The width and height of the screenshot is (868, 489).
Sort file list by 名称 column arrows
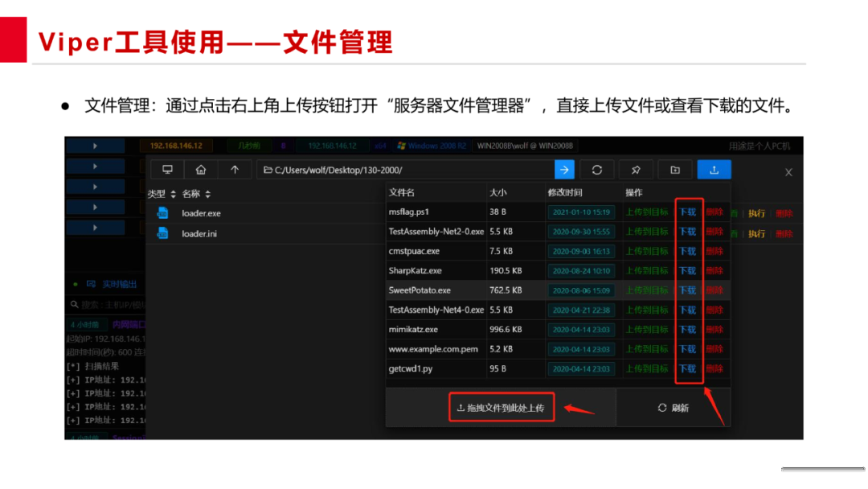[207, 194]
